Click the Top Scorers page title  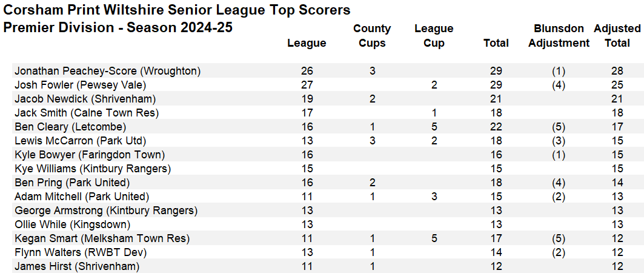[x=177, y=10]
